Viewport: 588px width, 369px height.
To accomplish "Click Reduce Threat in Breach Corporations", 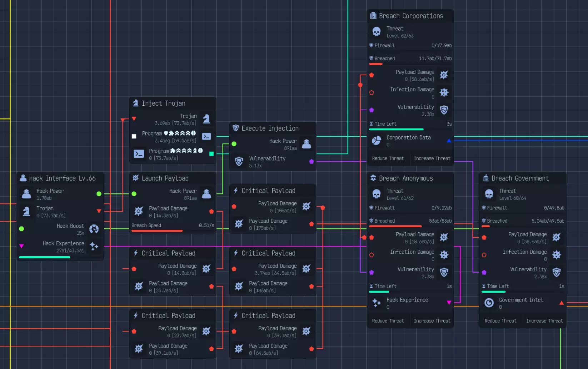I will (388, 158).
